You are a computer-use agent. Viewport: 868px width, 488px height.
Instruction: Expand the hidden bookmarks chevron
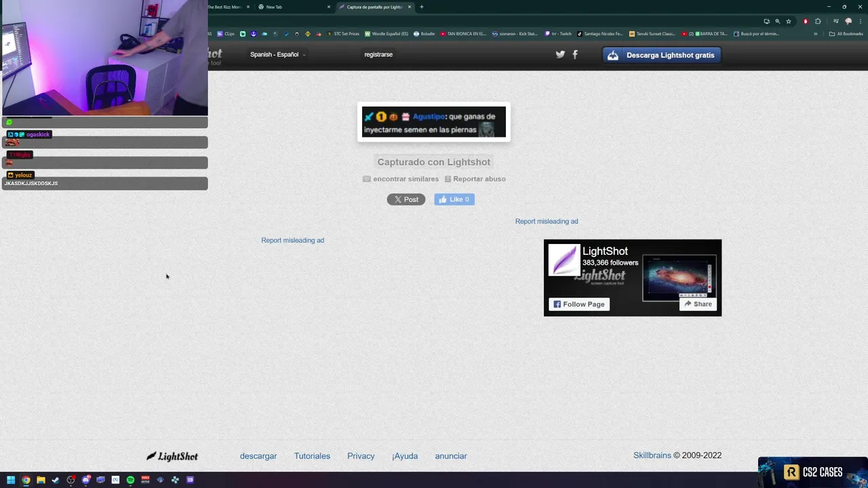816,34
